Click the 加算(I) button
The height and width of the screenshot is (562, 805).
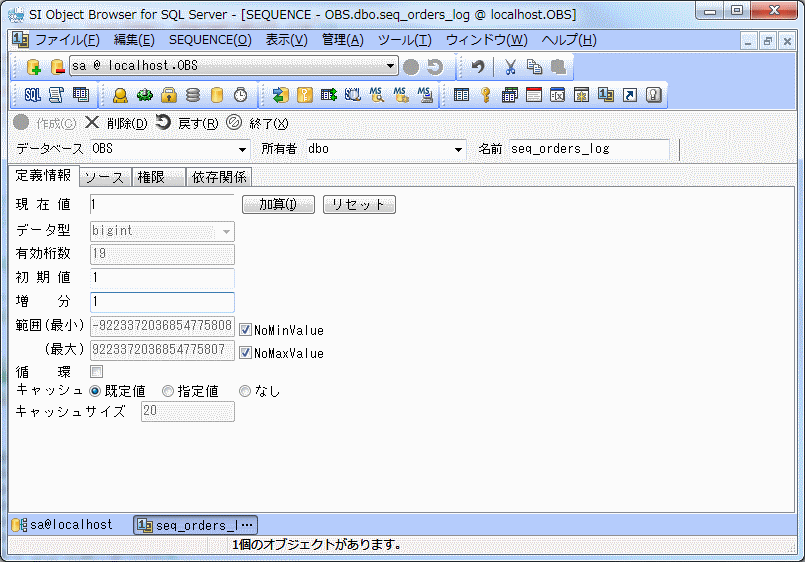point(278,204)
